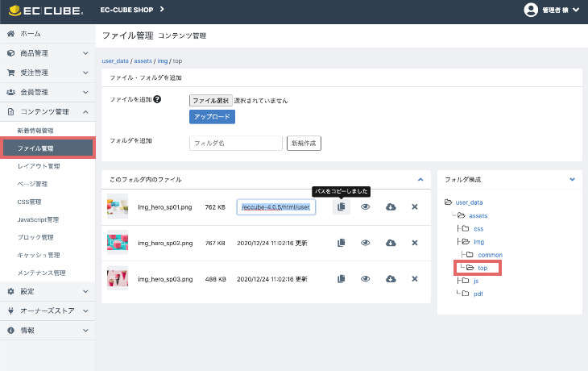Expand 受注管理 menu
The image size is (588, 371).
(x=48, y=73)
